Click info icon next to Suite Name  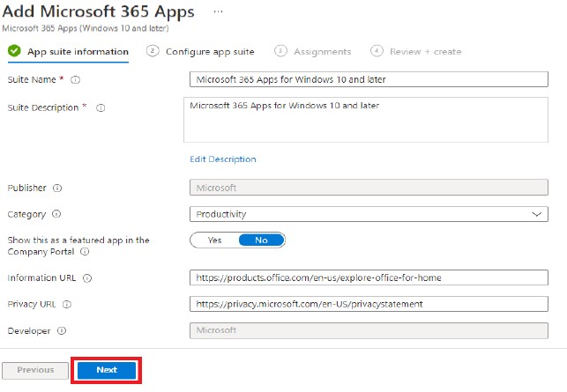point(75,80)
